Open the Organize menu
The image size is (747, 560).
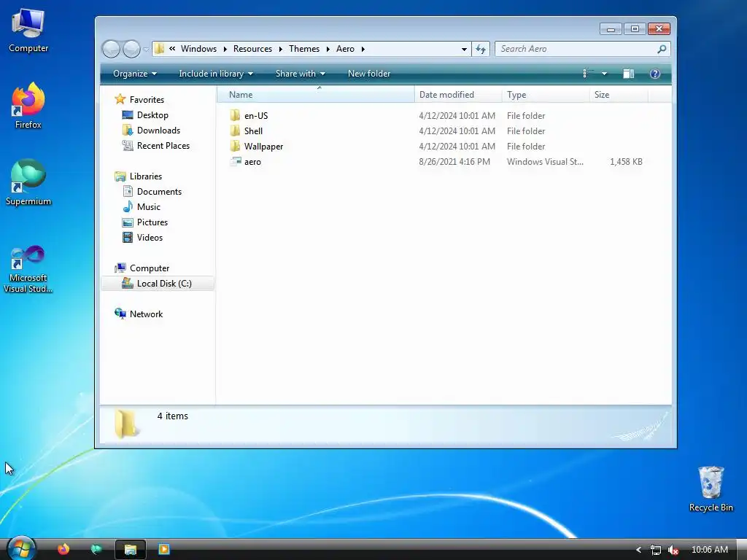click(x=135, y=74)
